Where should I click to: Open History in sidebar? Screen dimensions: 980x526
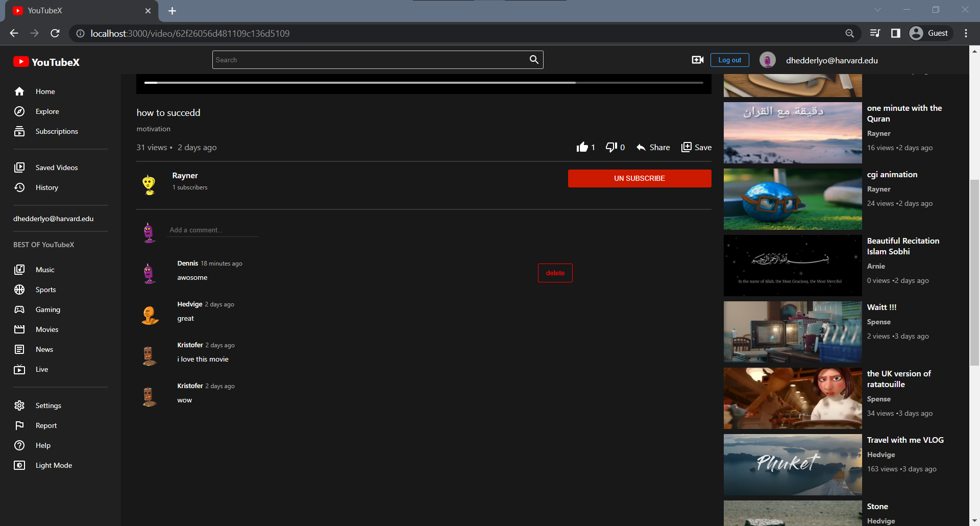click(x=36, y=187)
